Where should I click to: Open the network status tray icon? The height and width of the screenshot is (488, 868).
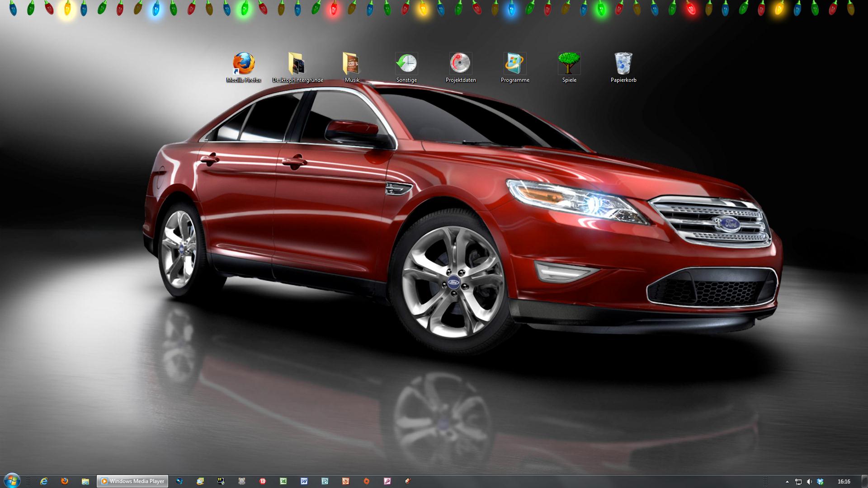798,482
